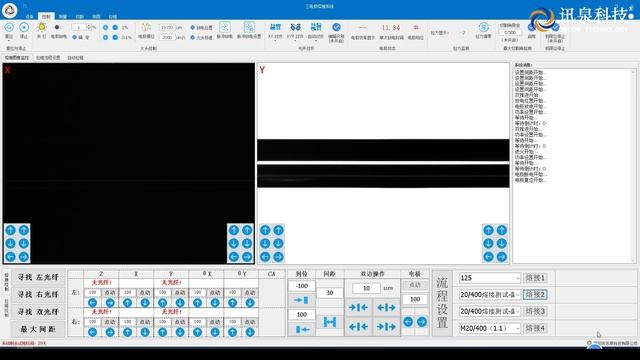Click the application logo button at top-left

(9, 10)
